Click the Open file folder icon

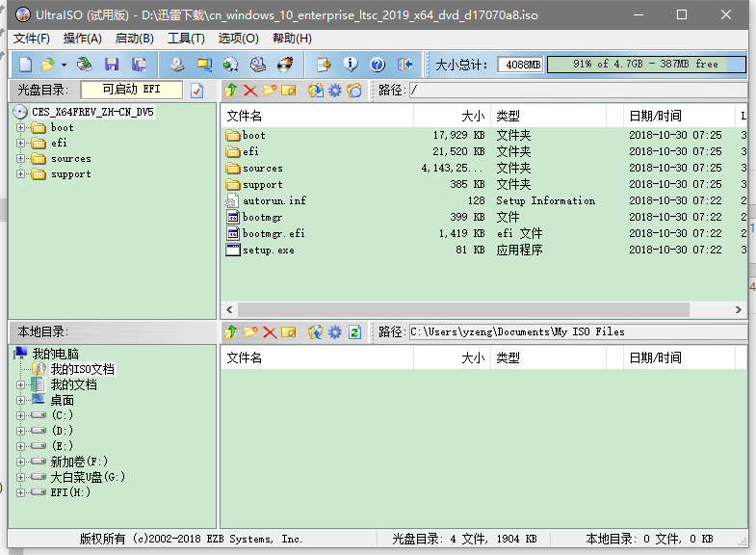(48, 65)
